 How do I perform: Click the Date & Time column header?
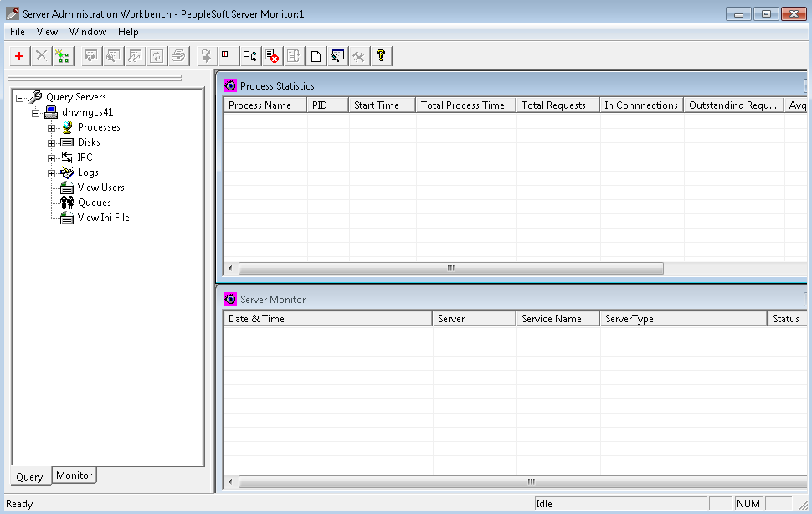(x=328, y=319)
